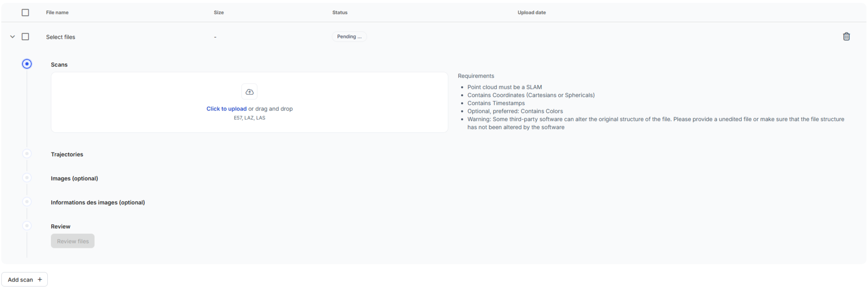Collapse the Select files row chevron
The image size is (868, 292).
coord(12,36)
